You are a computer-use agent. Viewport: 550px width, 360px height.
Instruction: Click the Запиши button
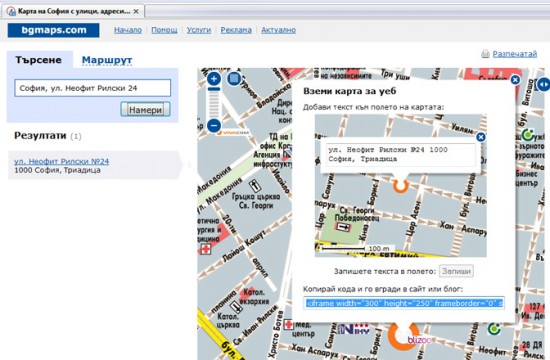(456, 271)
